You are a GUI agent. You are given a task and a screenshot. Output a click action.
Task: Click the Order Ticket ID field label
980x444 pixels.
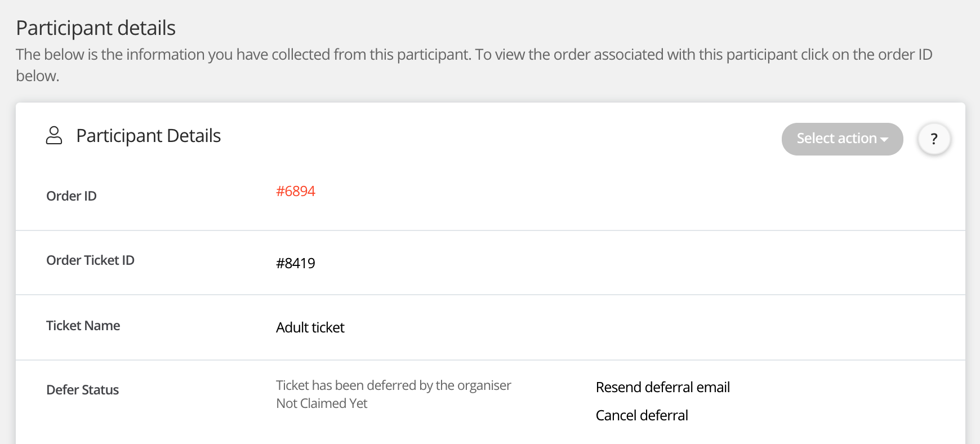point(90,260)
